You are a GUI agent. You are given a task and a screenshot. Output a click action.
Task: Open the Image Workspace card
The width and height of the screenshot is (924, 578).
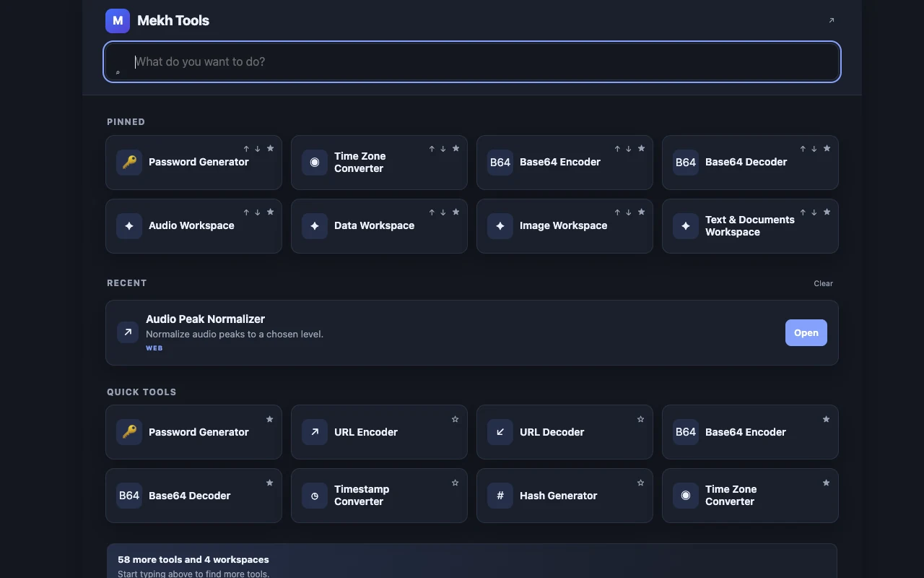pos(565,226)
